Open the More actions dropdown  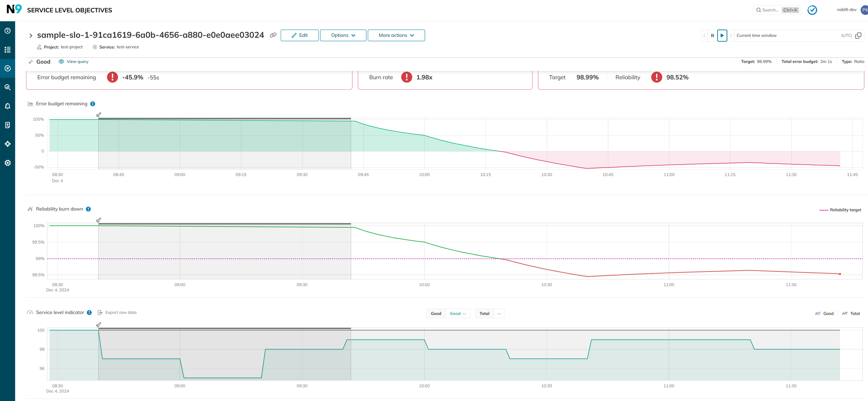tap(396, 35)
